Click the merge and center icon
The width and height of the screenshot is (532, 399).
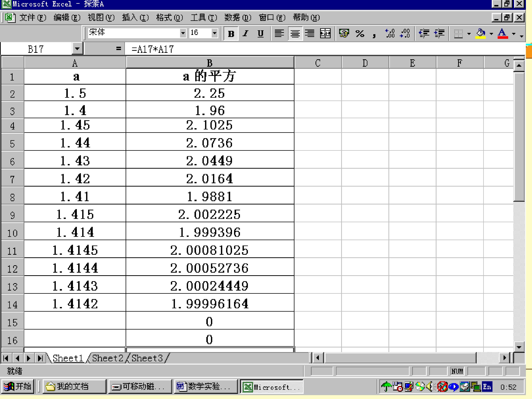click(325, 33)
